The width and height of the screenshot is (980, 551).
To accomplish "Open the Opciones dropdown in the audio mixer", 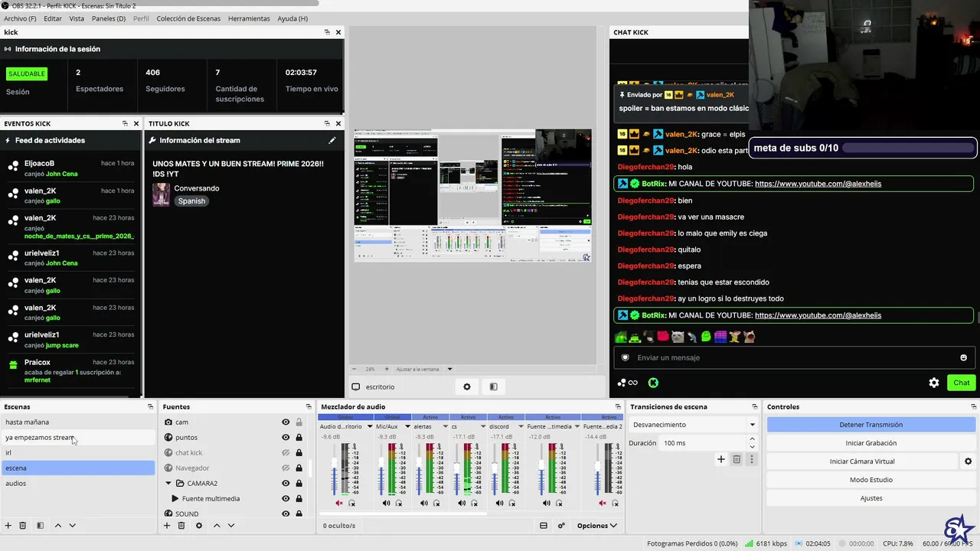I will [597, 526].
